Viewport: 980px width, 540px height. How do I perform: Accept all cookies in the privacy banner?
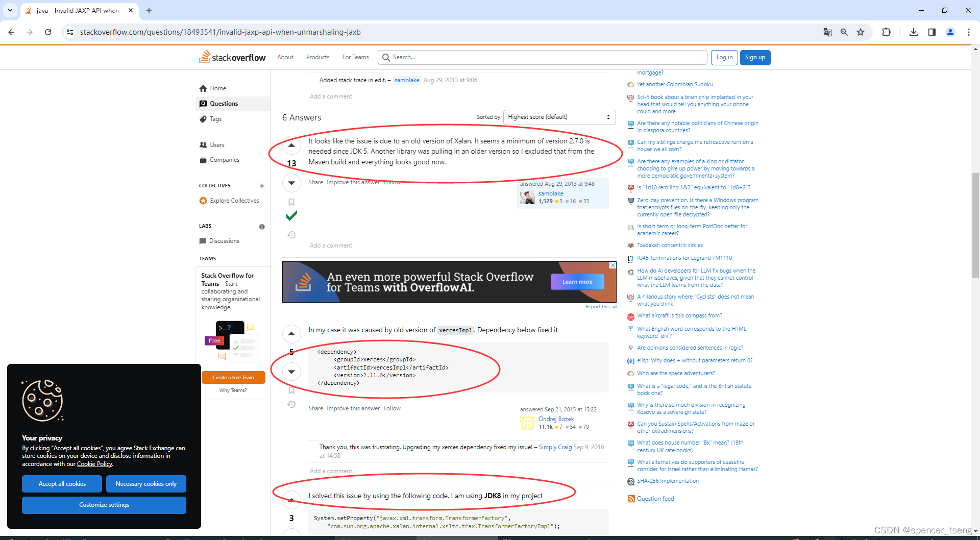(62, 483)
